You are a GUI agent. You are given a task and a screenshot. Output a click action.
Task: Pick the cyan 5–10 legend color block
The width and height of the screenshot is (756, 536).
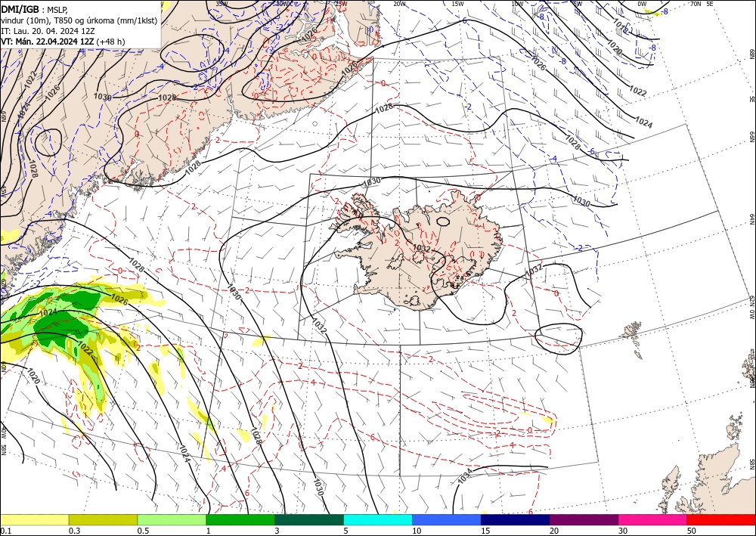pos(378,519)
